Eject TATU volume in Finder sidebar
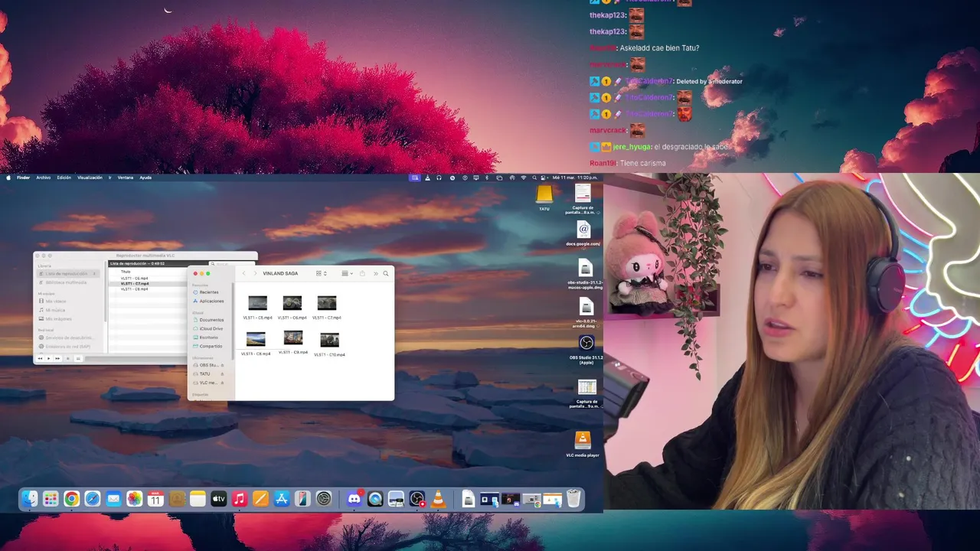This screenshot has width=980, height=551. coord(223,373)
